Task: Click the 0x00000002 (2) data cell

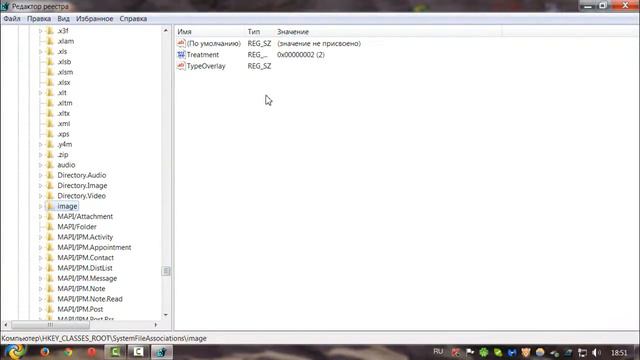Action: pos(301,55)
